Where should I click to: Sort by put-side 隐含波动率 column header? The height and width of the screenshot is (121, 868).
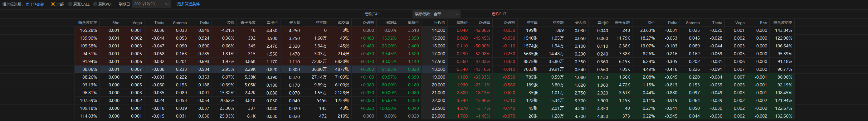tap(783, 22)
